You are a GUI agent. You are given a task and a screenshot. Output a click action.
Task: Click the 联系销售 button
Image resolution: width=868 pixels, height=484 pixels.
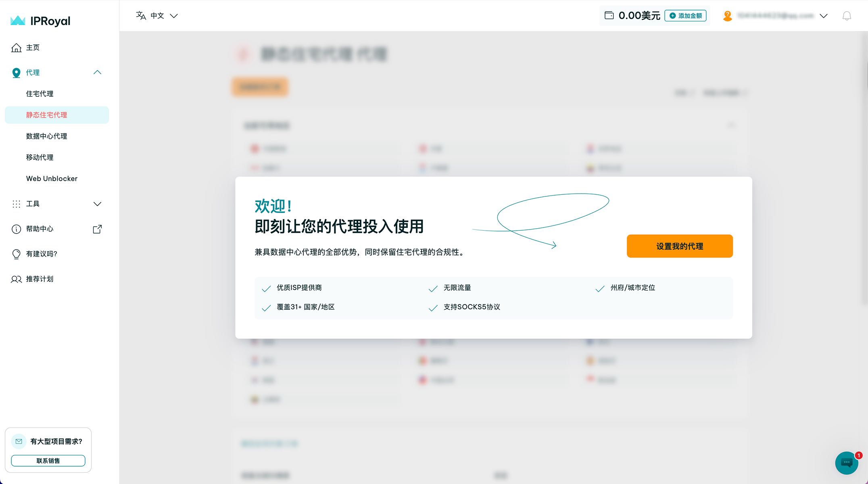(x=48, y=461)
